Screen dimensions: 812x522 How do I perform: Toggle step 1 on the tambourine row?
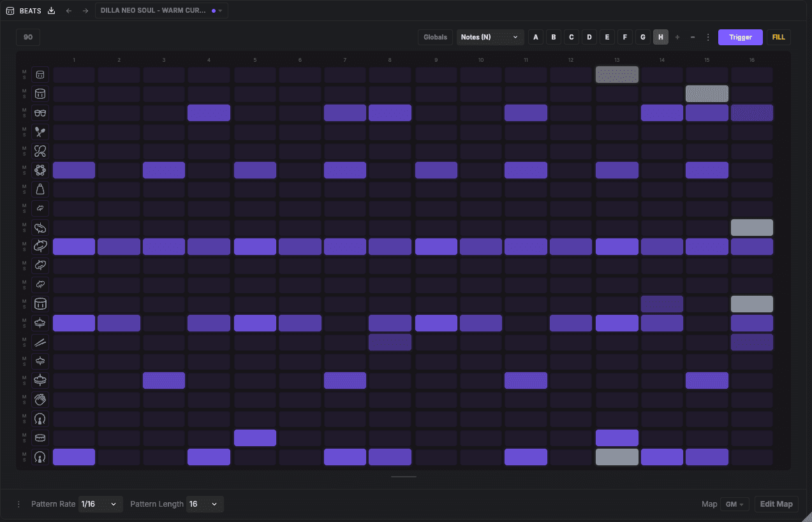pos(74,170)
